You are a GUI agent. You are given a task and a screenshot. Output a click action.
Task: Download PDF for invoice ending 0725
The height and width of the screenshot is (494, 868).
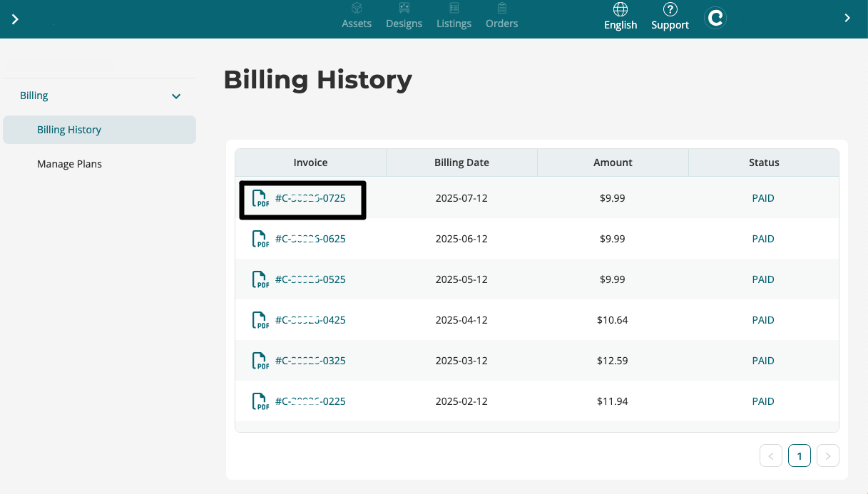[261, 198]
